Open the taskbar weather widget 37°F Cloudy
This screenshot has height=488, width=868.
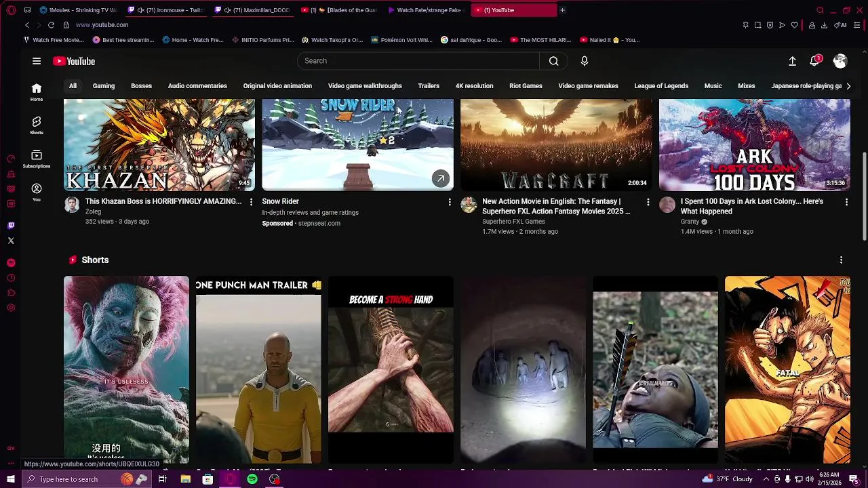pos(728,479)
